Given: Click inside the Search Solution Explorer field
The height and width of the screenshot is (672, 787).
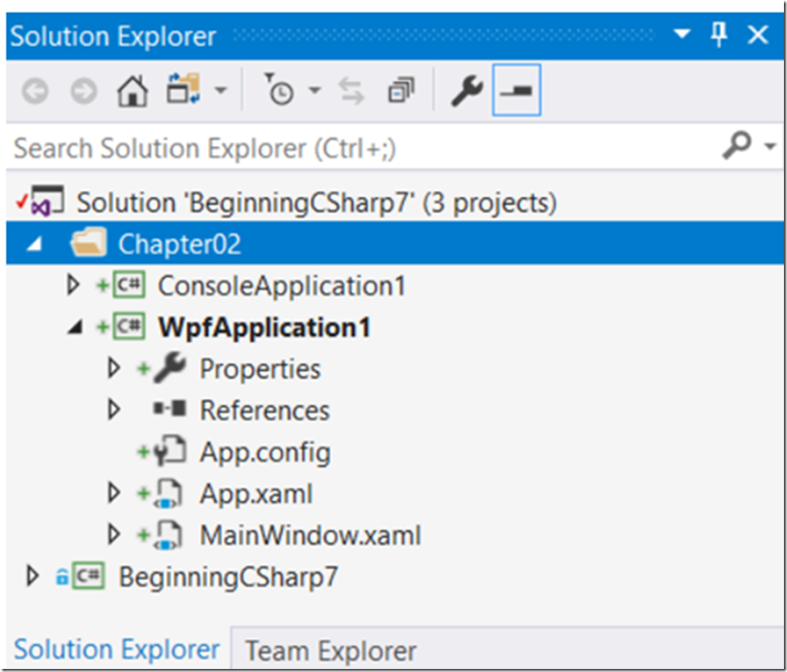Looking at the screenshot, I should pos(306,147).
